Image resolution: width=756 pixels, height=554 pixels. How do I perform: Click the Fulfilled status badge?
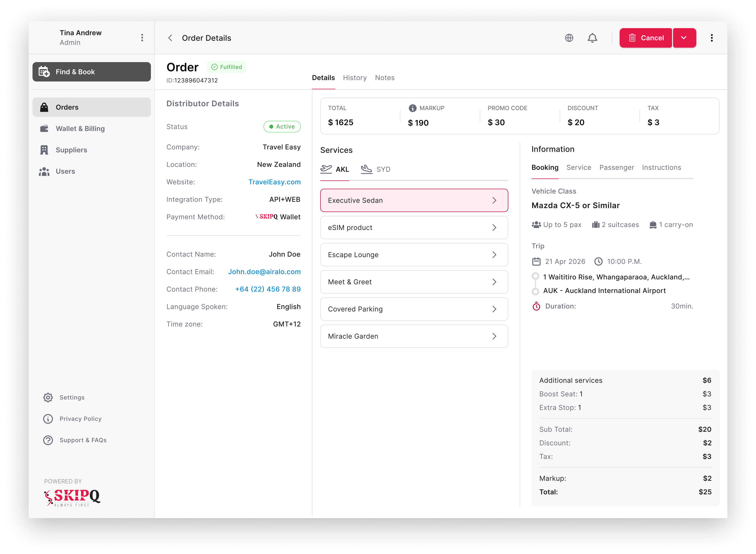226,67
